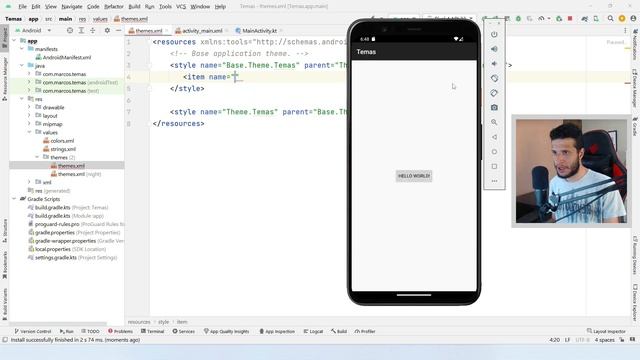Open the Device Manager phone icon in toolbar
The width and height of the screenshot is (640, 360).
[x=596, y=18]
